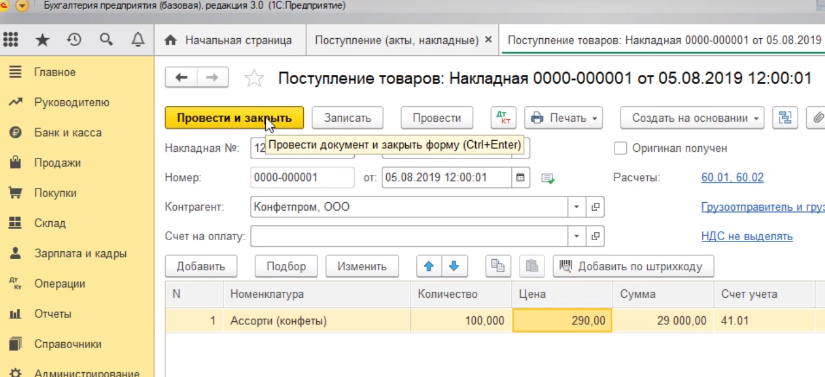825x377 pixels.
Task: Open attached files paperclip icon
Action: pyautogui.click(x=817, y=118)
